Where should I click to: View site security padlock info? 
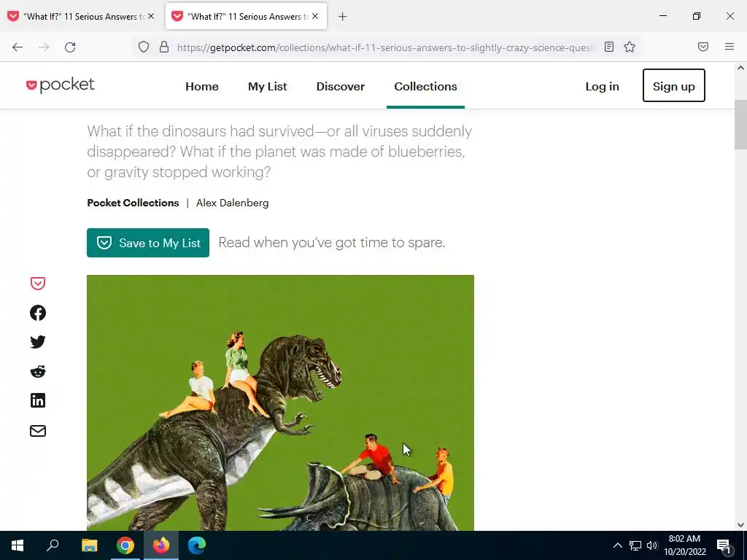164,47
